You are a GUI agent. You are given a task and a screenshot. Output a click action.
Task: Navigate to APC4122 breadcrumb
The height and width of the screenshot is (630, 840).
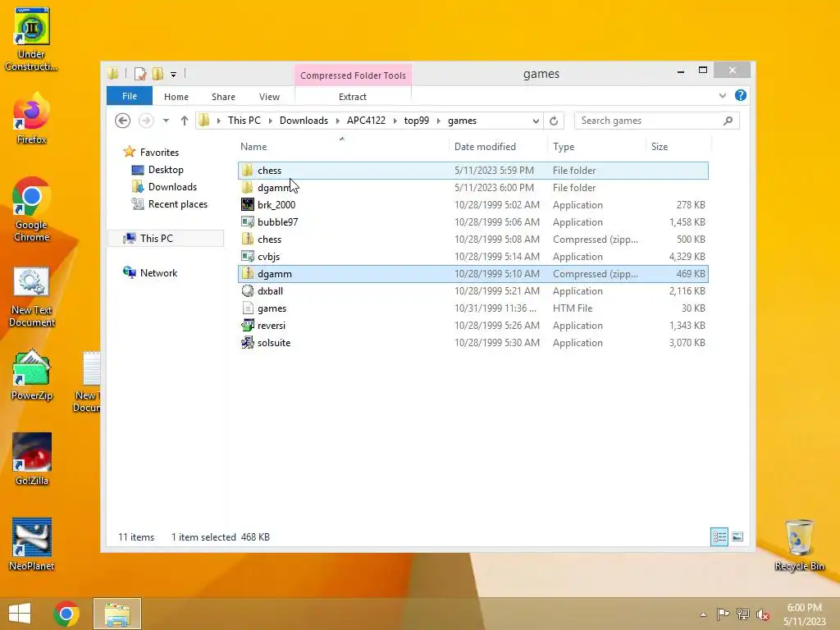366,121
